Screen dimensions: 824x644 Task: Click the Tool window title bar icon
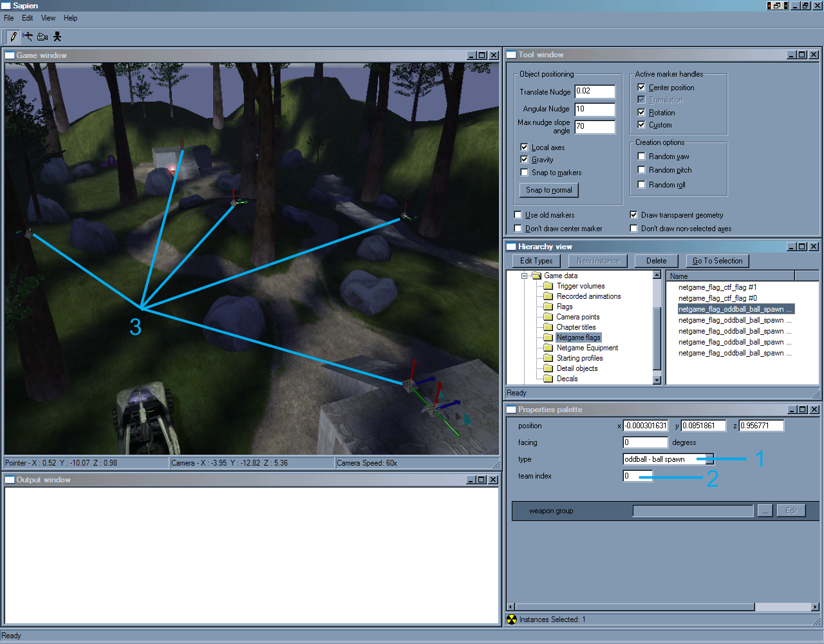tap(512, 55)
